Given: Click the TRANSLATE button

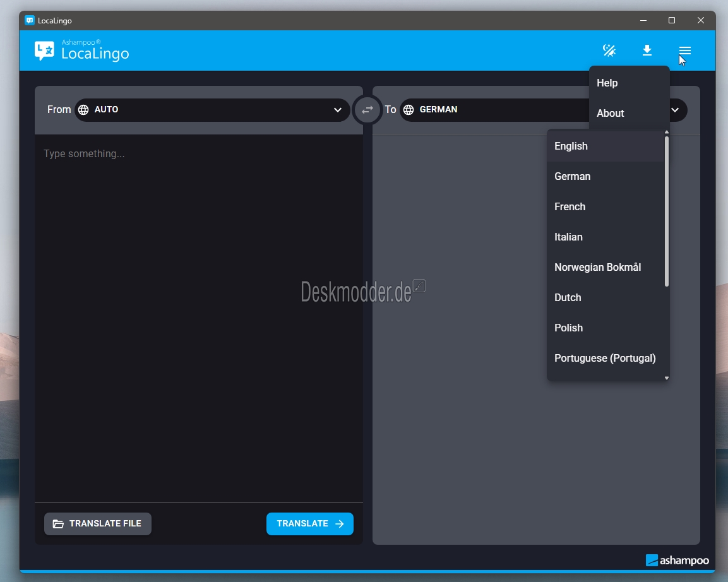Looking at the screenshot, I should [x=309, y=523].
